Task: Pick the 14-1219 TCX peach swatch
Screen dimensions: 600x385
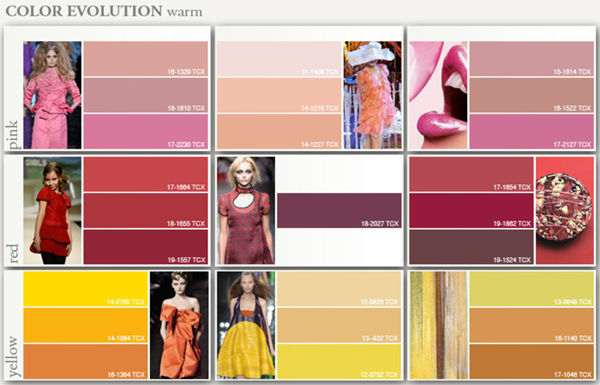Action: (279, 95)
